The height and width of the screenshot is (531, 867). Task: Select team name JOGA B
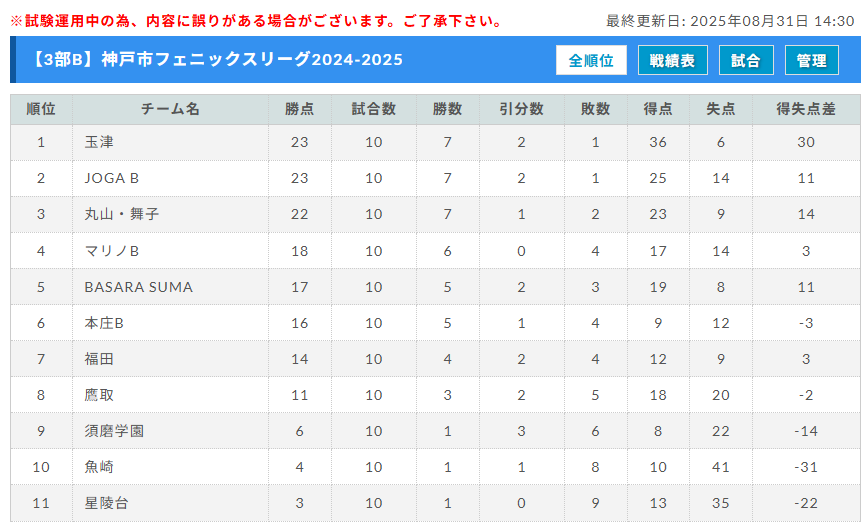tap(112, 178)
